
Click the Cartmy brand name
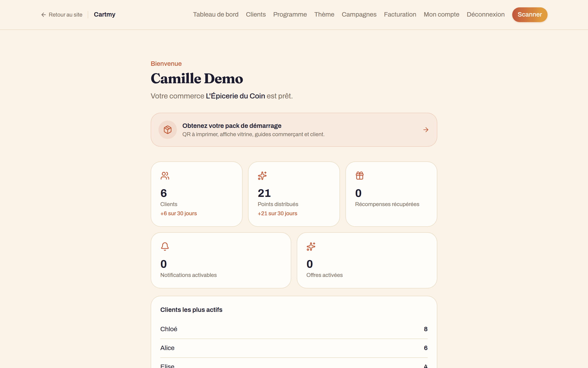click(x=105, y=14)
